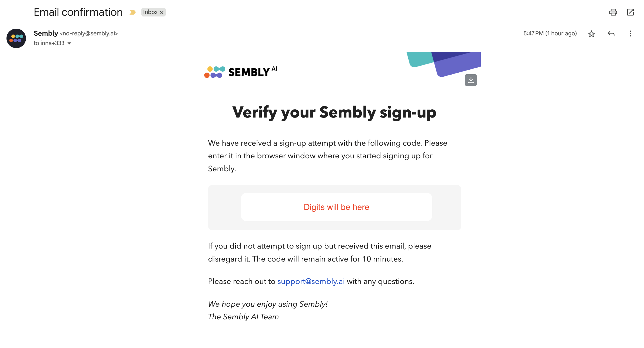Star the Sembly email
644x348 pixels.
pyautogui.click(x=591, y=34)
